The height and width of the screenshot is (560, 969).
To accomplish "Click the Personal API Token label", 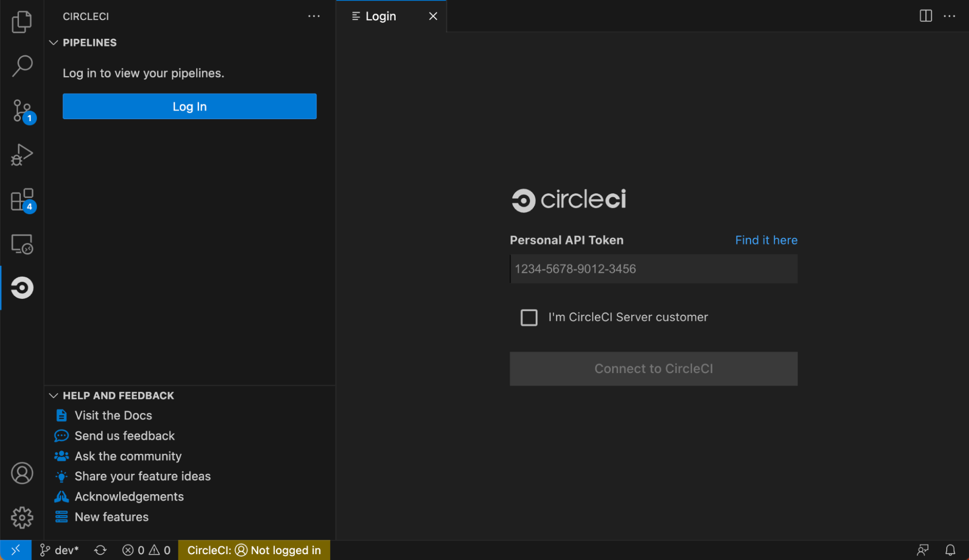I will [567, 240].
